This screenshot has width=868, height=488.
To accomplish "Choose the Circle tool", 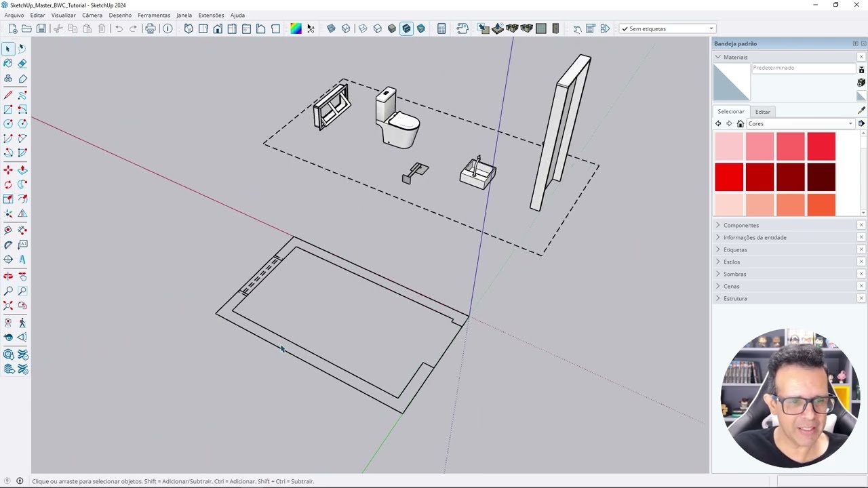I will coord(8,123).
